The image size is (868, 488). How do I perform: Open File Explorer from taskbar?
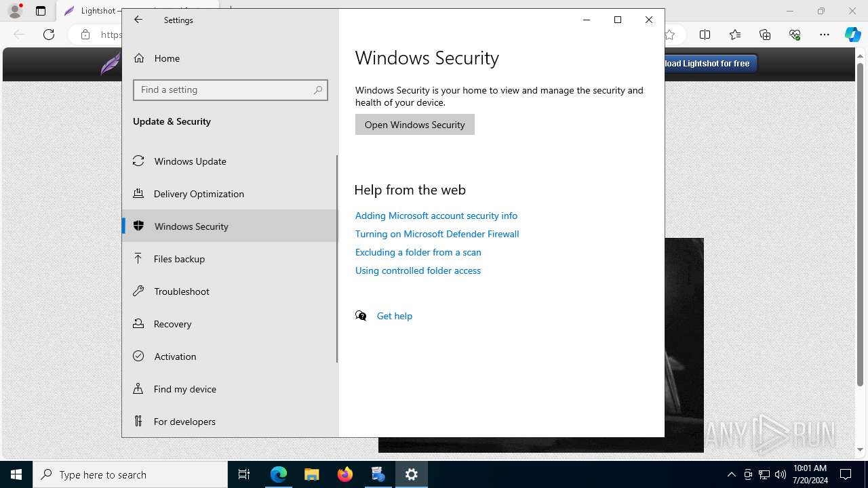pyautogui.click(x=312, y=474)
